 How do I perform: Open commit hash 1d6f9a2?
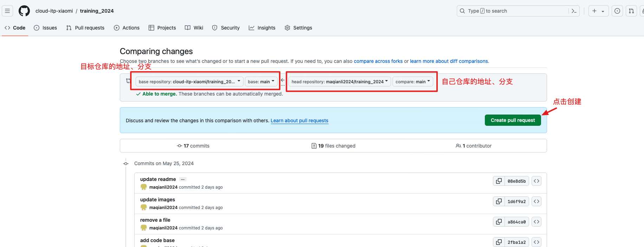[516, 201]
